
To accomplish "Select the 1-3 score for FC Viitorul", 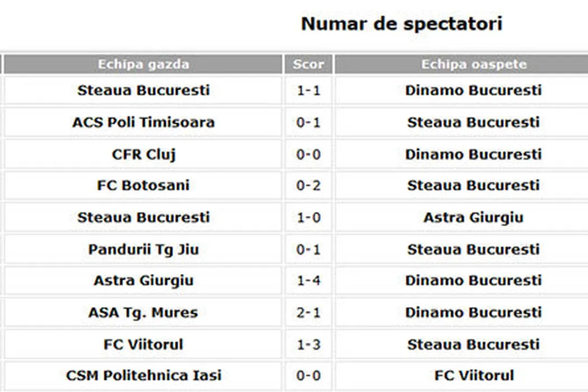I will 309,344.
